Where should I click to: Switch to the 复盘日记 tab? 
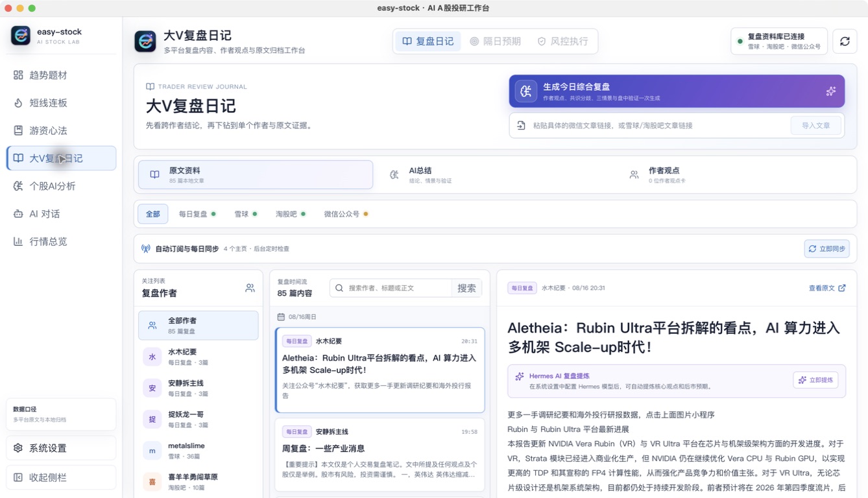click(428, 41)
